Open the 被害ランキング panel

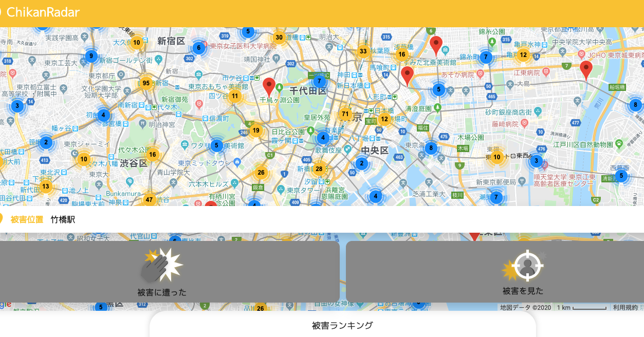(x=343, y=325)
